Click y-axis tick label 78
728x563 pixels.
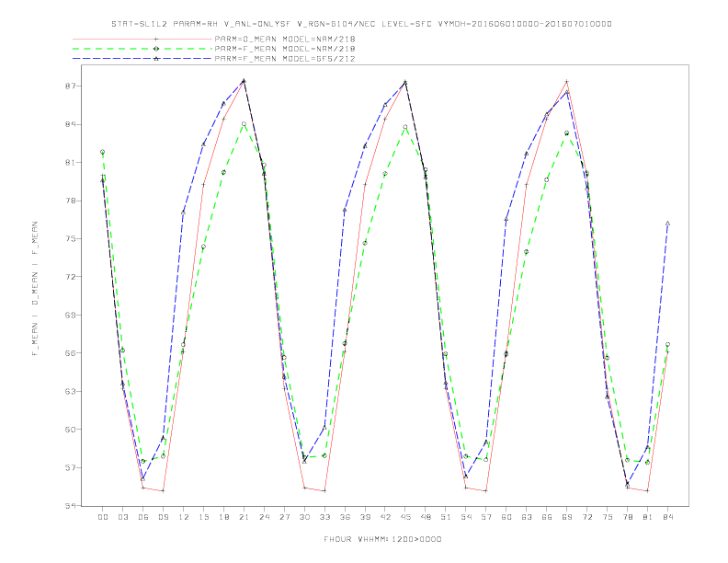point(70,201)
